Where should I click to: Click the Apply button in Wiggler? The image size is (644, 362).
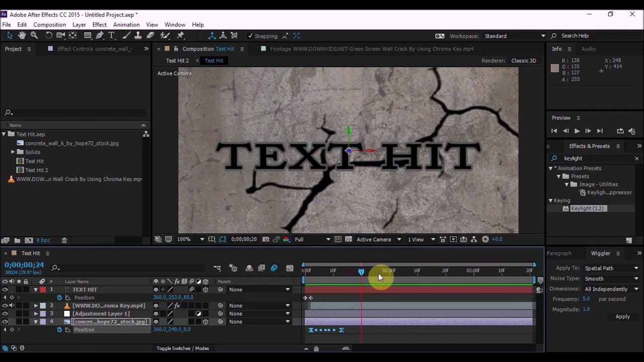point(622,317)
